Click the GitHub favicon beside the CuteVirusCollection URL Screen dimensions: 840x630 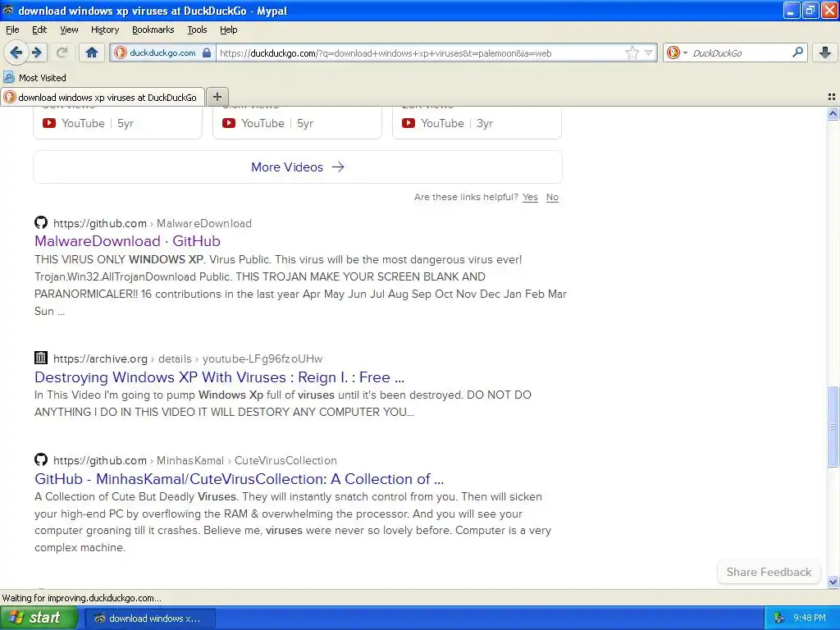coord(41,459)
